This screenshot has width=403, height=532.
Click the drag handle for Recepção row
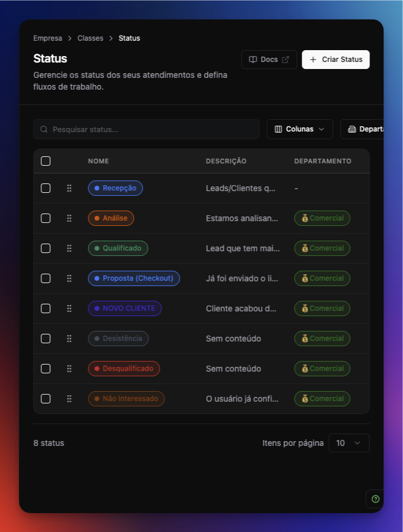(69, 188)
